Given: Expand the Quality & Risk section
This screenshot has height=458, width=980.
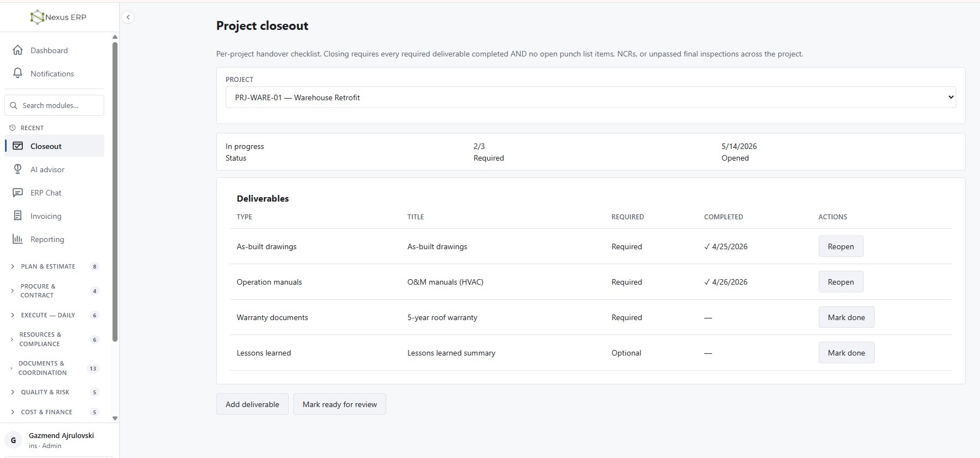Looking at the screenshot, I should click(54, 392).
